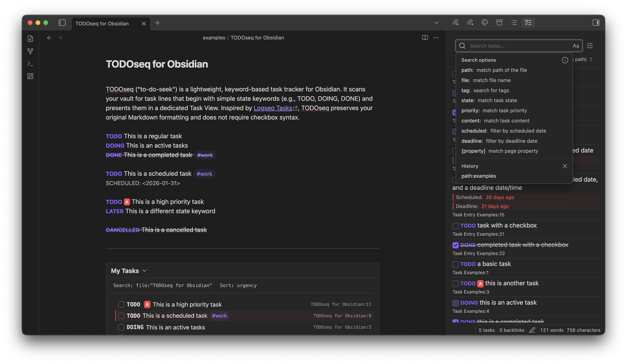Select 'path:examples' from search history
Screen dimensions: 627x364
478,176
